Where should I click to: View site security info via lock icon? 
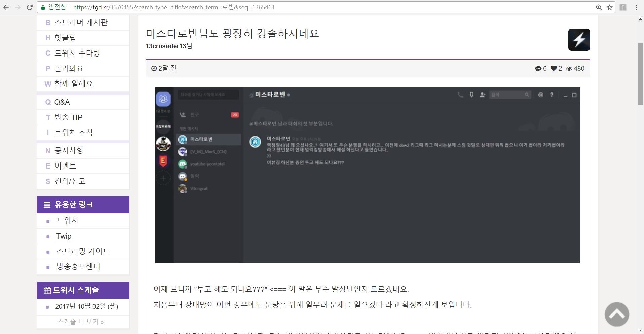point(43,7)
